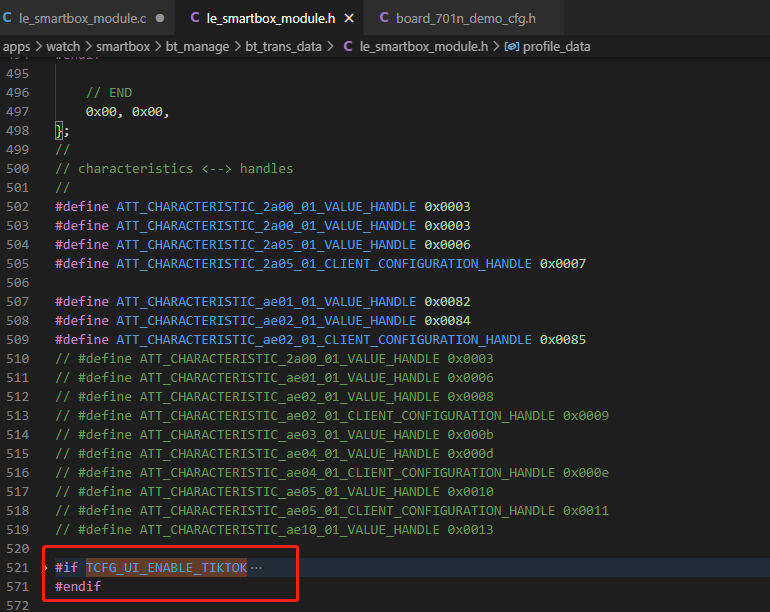Click the TCFG_UI_ENABLE_TIKTOK macro name
Image resolution: width=770 pixels, height=612 pixels.
tap(166, 568)
